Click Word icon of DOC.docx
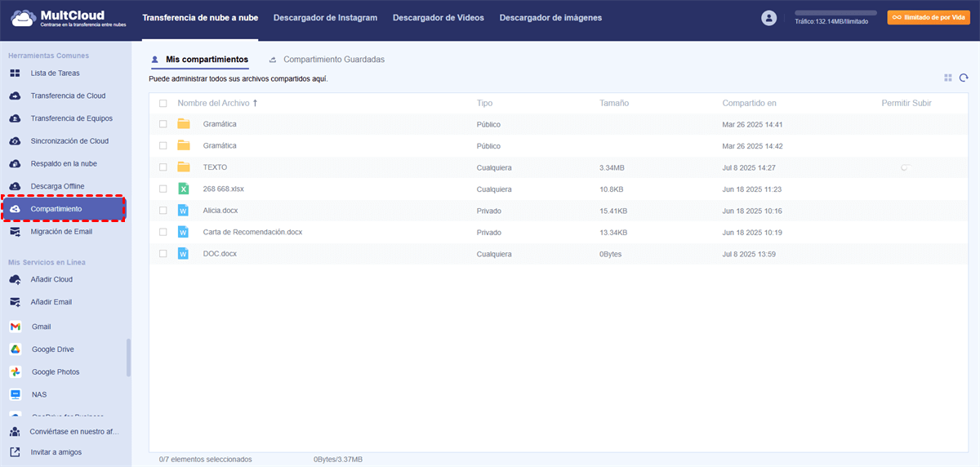This screenshot has height=467, width=980. coord(184,254)
